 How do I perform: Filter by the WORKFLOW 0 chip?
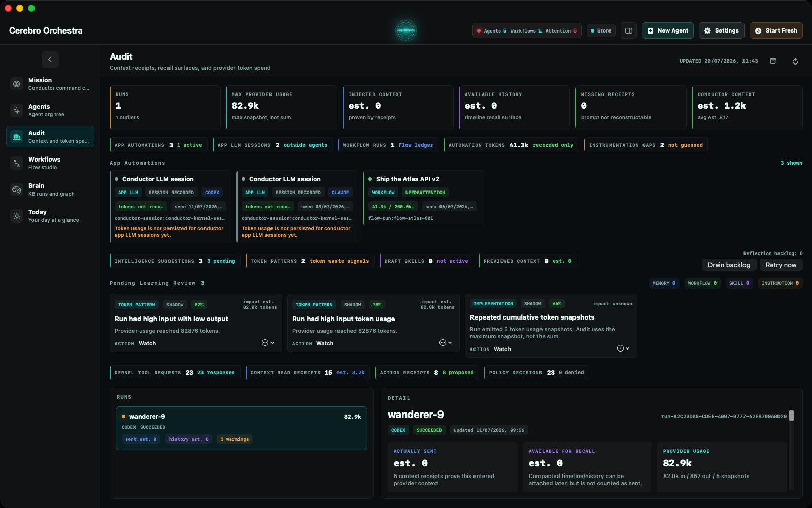pyautogui.click(x=702, y=283)
